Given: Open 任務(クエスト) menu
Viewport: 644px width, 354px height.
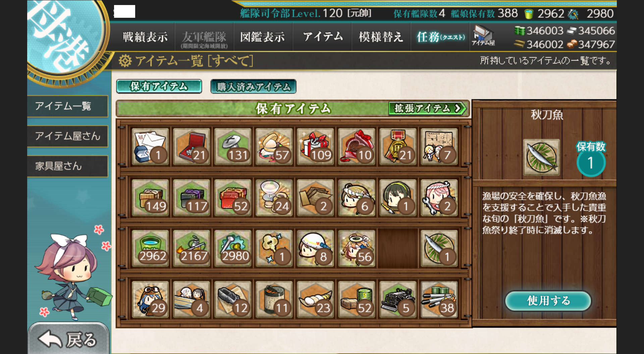Looking at the screenshot, I should (440, 37).
